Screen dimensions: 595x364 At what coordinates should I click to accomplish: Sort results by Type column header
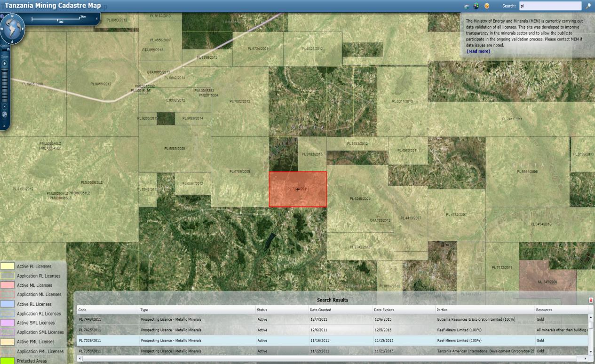pyautogui.click(x=197, y=310)
